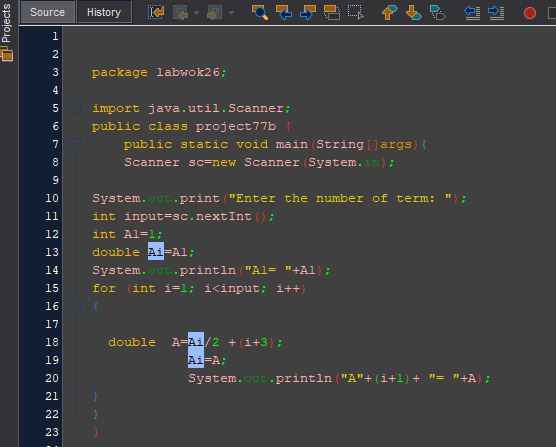
Task: Go to Find Previous Occurrence
Action: pos(284,12)
